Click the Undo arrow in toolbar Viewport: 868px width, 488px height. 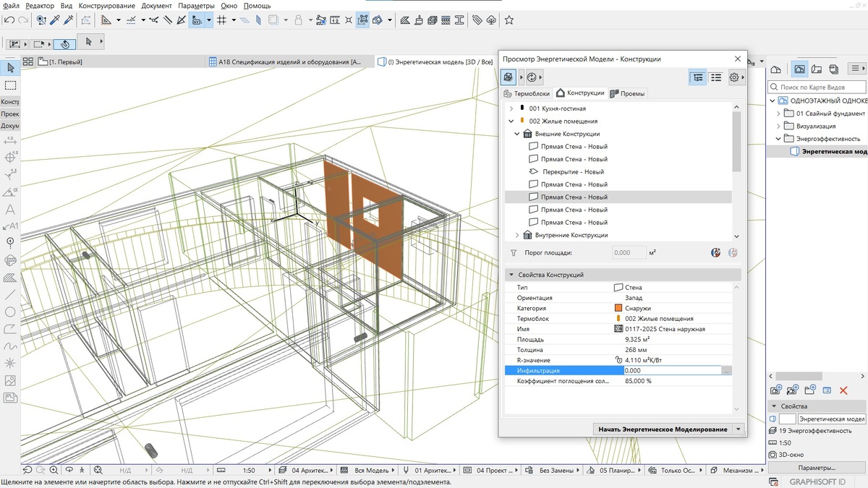click(x=8, y=20)
